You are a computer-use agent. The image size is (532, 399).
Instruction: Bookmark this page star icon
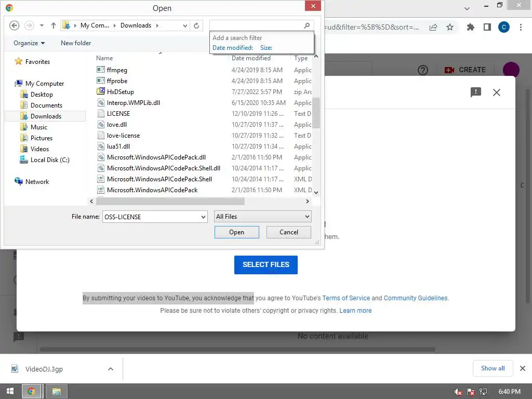pos(449,27)
